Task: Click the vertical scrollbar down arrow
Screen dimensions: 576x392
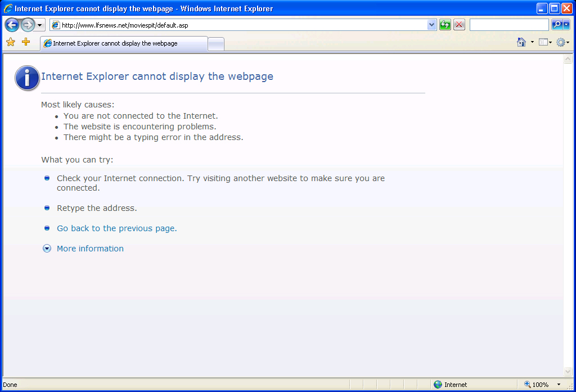Action: 568,371
